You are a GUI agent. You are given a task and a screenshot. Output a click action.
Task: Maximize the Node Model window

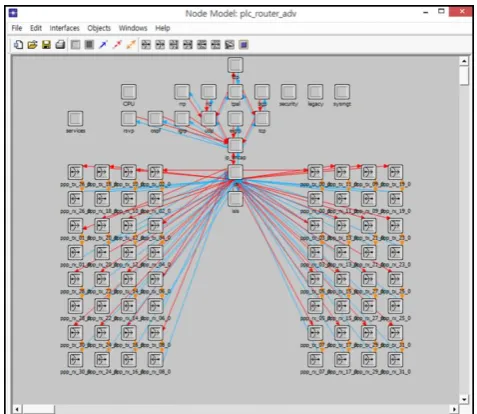point(441,11)
